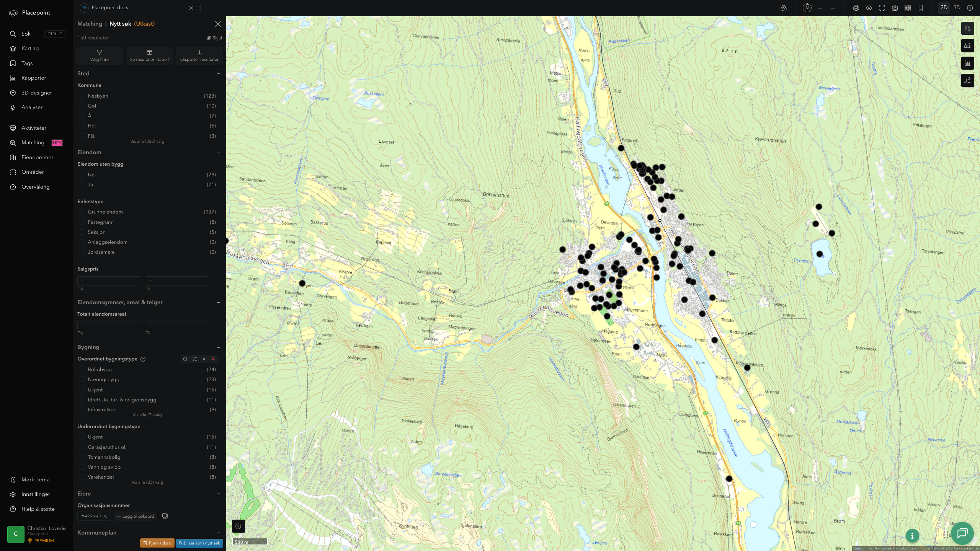The width and height of the screenshot is (980, 551).
Task: Open the basemap/location layers icon in top toolbar
Action: (x=784, y=8)
